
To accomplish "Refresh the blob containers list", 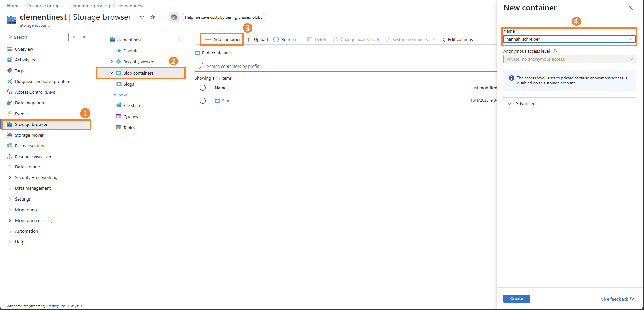I will [x=285, y=39].
